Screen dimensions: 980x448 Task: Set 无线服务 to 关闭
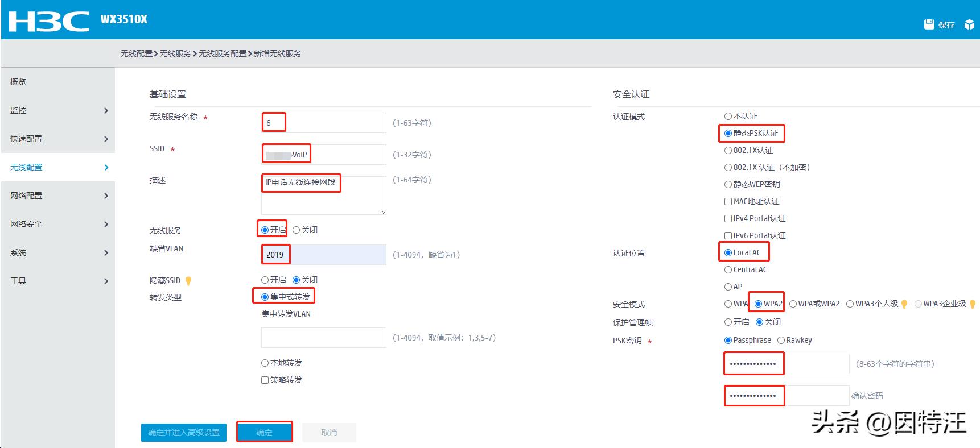click(296, 230)
